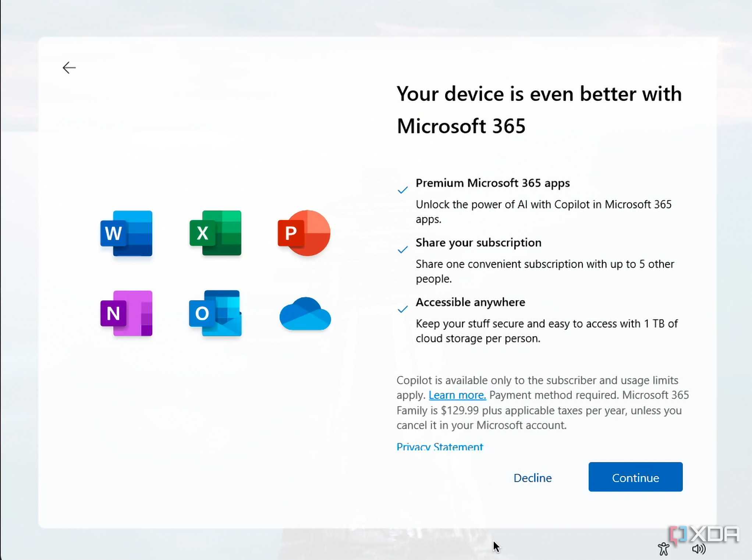
Task: Click the Outlook app icon
Action: tap(216, 313)
